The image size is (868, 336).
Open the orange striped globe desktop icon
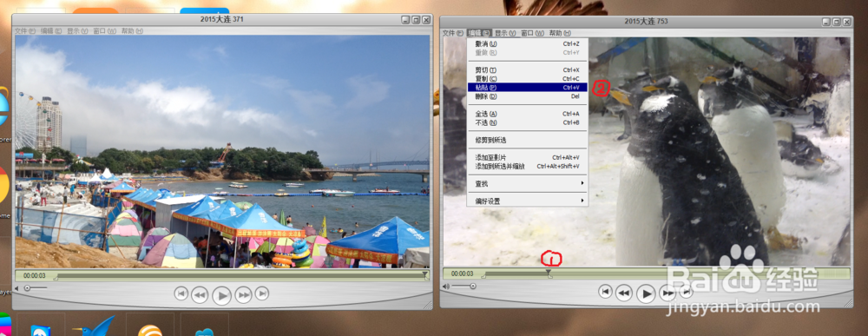(x=150, y=330)
